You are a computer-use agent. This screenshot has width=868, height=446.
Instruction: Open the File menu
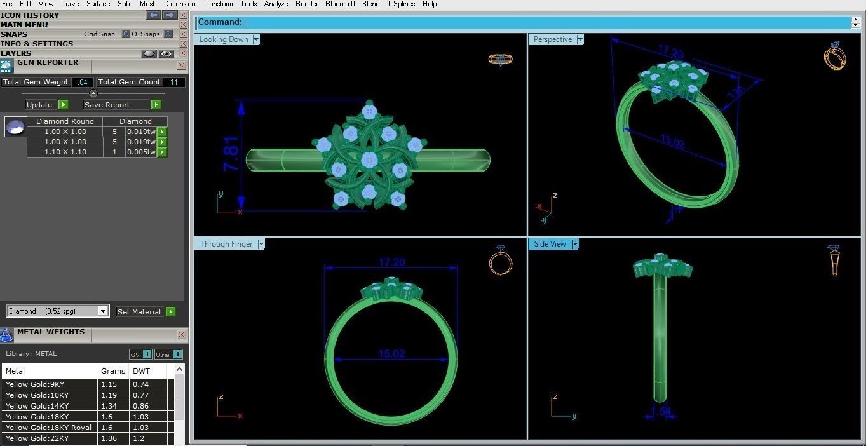[x=7, y=4]
